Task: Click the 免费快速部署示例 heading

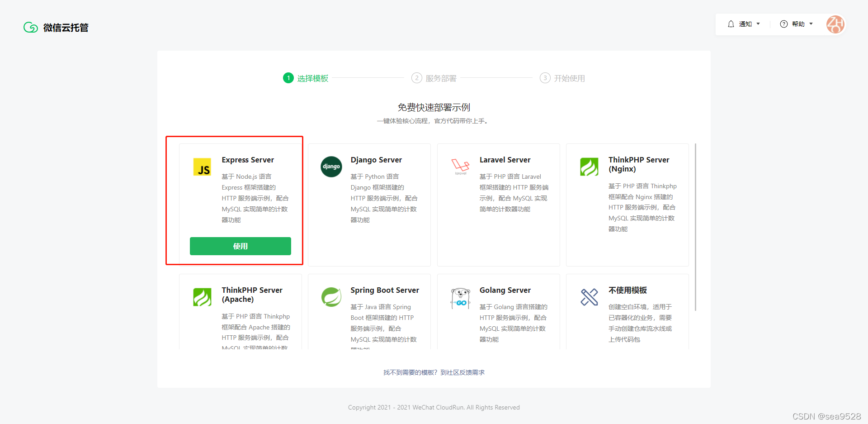Action: (x=434, y=107)
